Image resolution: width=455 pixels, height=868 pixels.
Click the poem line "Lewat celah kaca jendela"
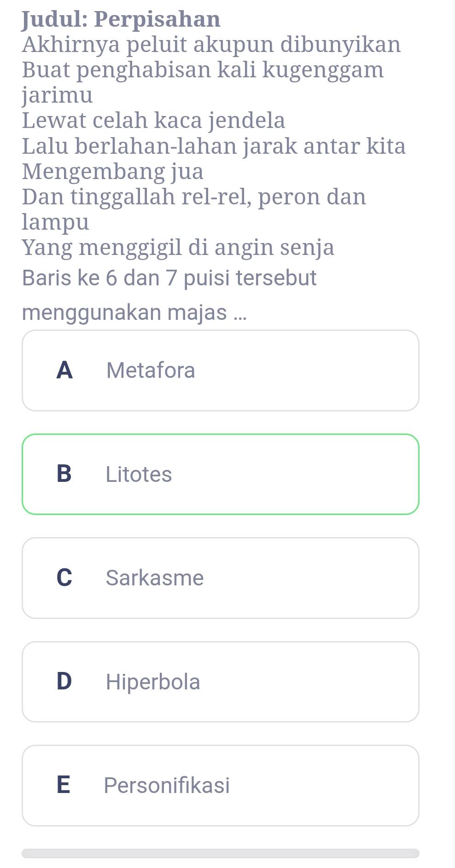click(x=153, y=121)
